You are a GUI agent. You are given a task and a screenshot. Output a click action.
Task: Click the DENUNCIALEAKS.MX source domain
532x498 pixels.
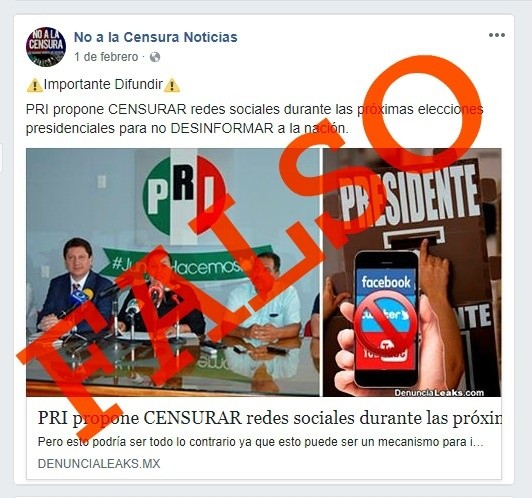pos(99,463)
